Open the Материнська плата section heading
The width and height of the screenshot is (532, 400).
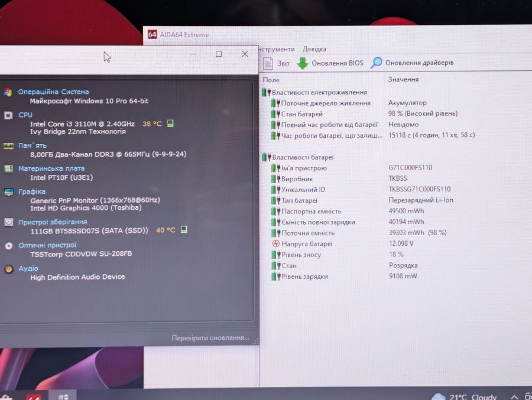[x=51, y=168]
